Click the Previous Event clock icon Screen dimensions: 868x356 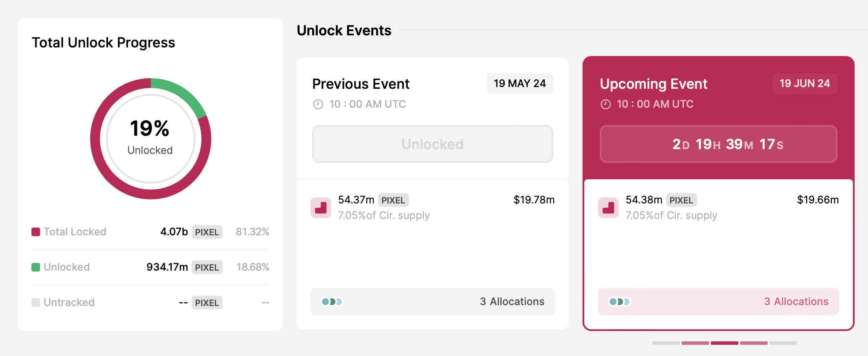318,104
